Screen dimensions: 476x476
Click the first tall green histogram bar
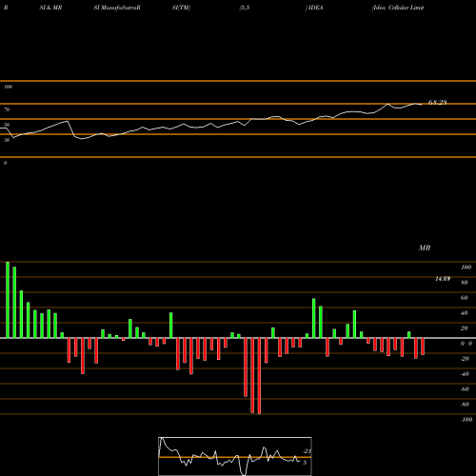(x=8, y=300)
